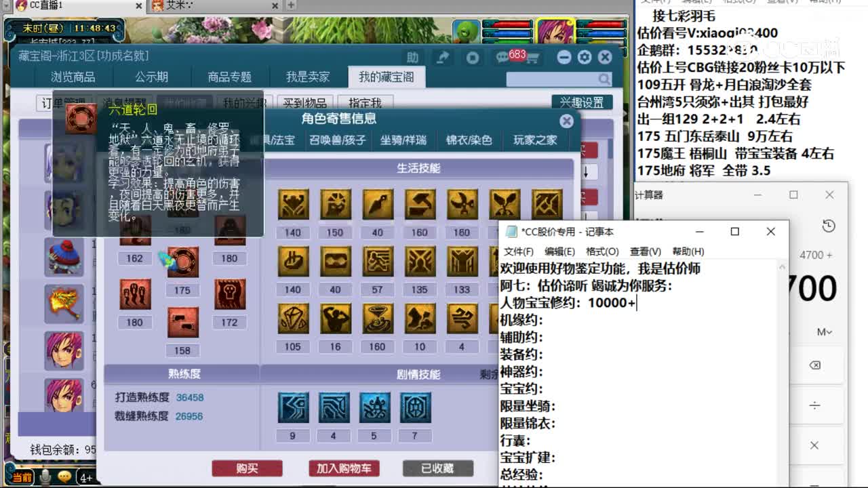Click the magnifier icon in the search bar
Viewport: 868px width, 488px height.
(x=604, y=79)
